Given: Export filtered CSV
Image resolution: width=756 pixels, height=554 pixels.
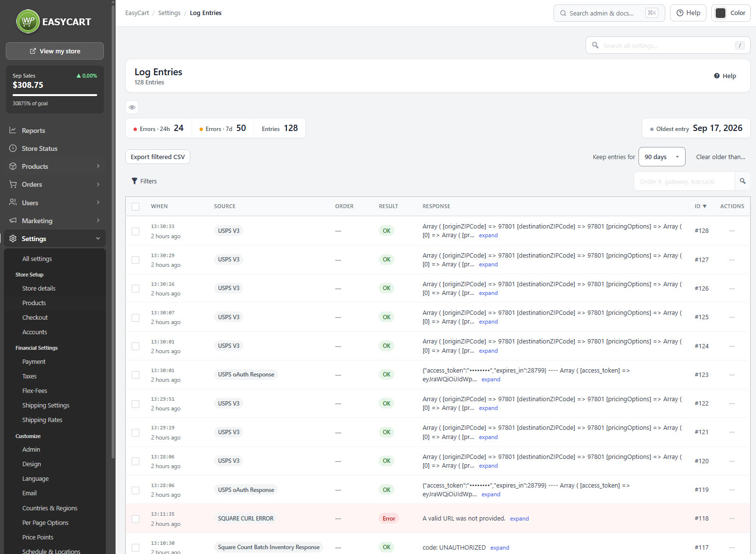Looking at the screenshot, I should [158, 157].
